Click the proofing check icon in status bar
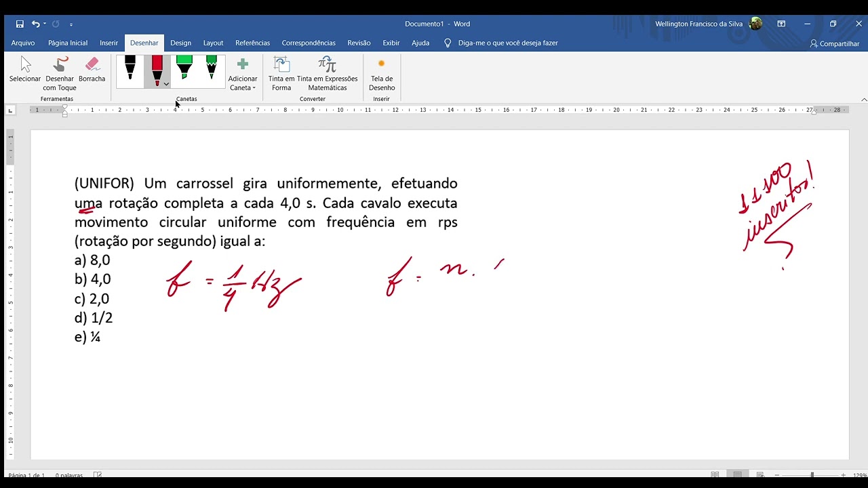Viewport: 868px width, 488px height. click(x=98, y=475)
